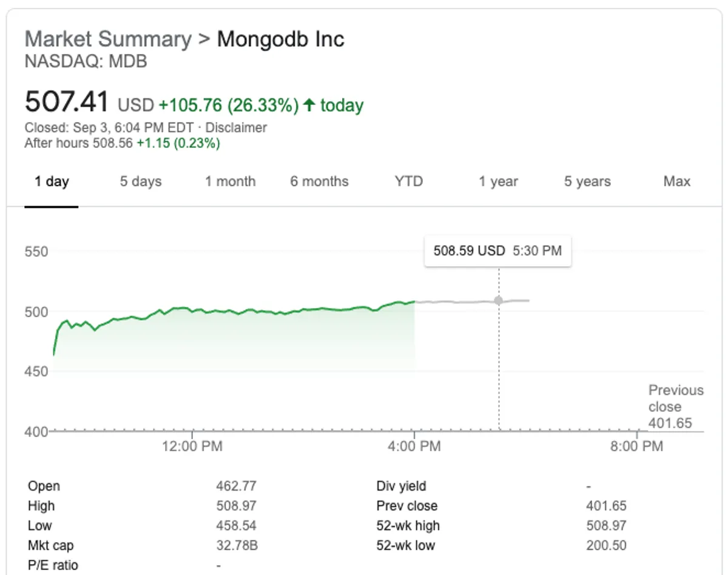Screen dimensions: 728x575
Task: Display the 5 years chart
Action: click(x=587, y=181)
